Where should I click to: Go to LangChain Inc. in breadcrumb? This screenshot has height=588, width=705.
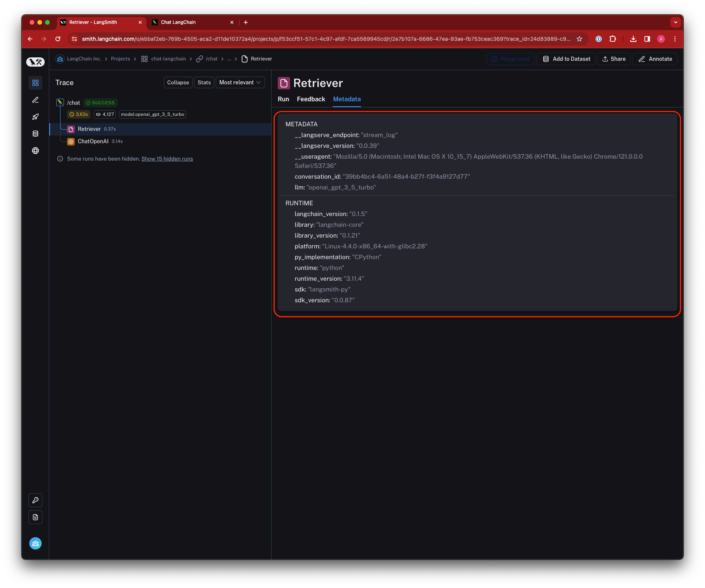pyautogui.click(x=84, y=59)
